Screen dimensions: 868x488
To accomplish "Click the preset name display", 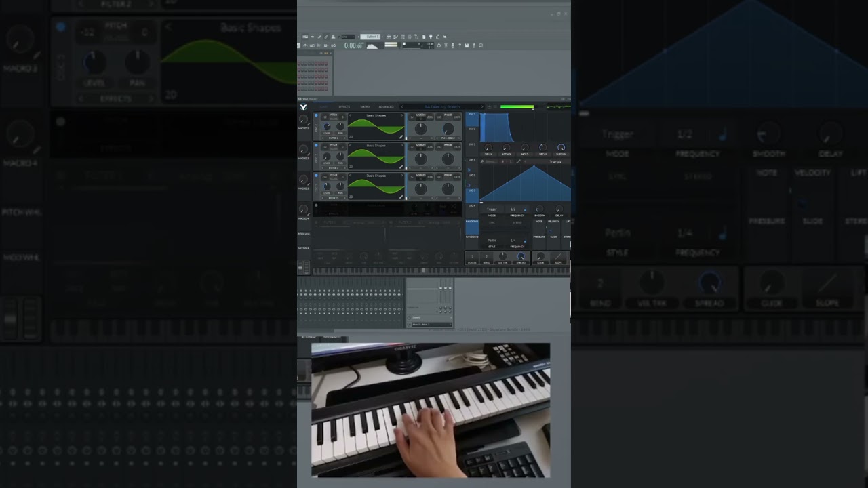I will click(442, 107).
